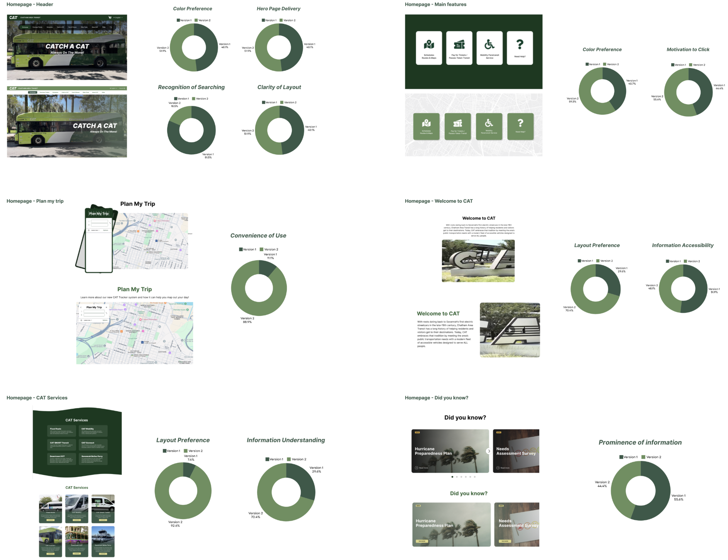Select the Homepage tab in the dark header navigation

[x=25, y=27]
